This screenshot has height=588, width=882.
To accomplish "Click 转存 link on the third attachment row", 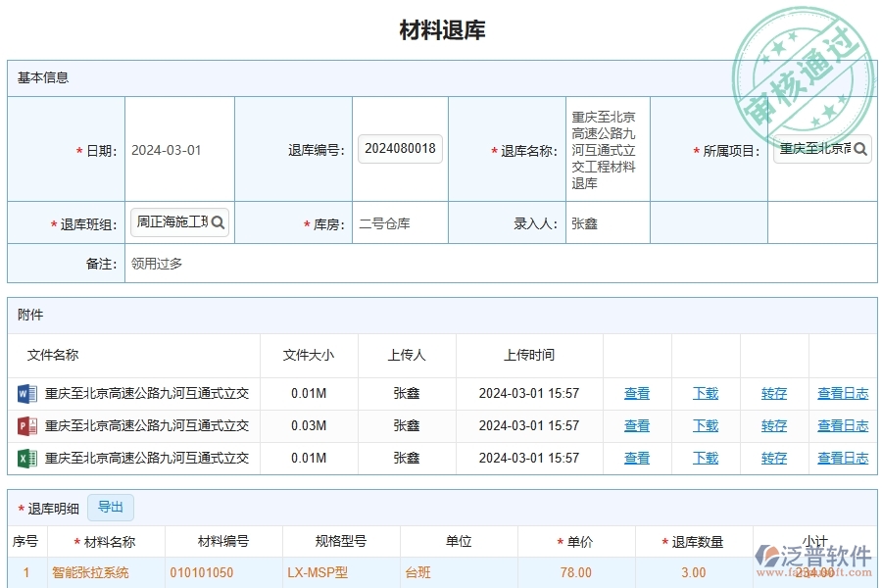I will coord(772,458).
